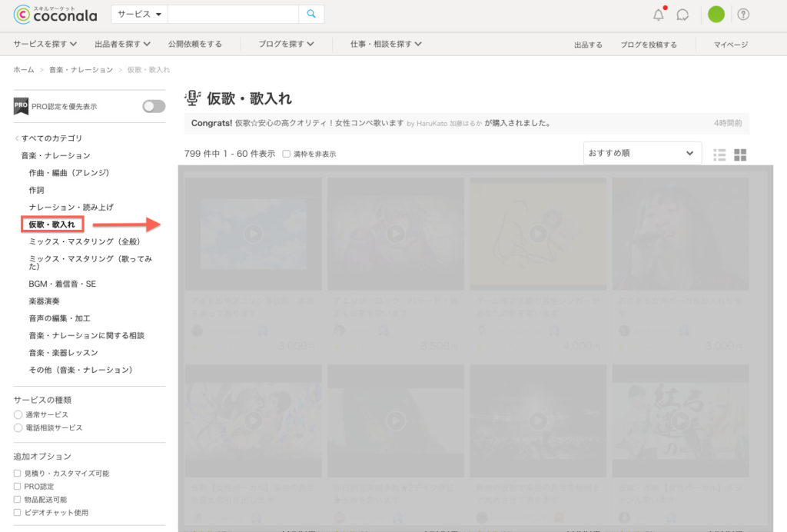787x532 pixels.
Task: Open the 公開依頼をする menu item
Action: [194, 44]
